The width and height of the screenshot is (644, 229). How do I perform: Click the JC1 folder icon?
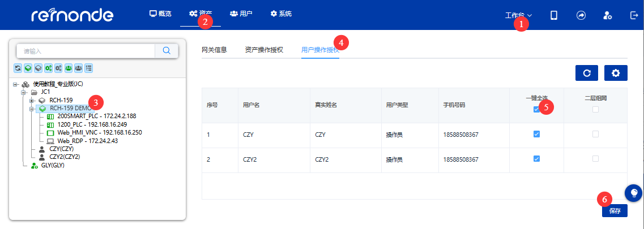click(x=34, y=92)
